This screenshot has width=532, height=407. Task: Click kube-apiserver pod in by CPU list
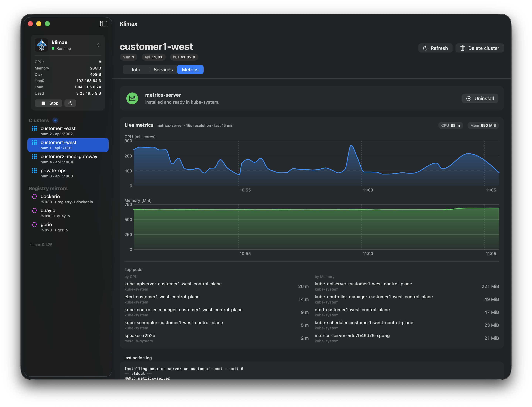216,286
